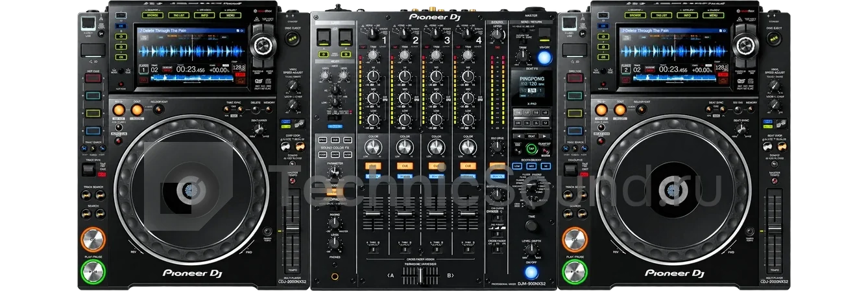The height and width of the screenshot is (291, 868).
Task: Toggle Send/Return blue ON/OFF button
Action: pos(544,58)
